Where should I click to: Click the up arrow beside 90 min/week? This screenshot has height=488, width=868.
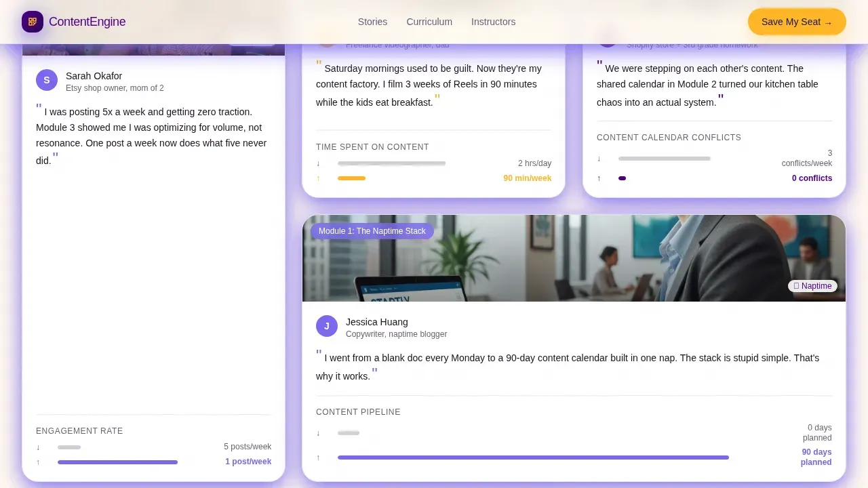click(x=318, y=178)
